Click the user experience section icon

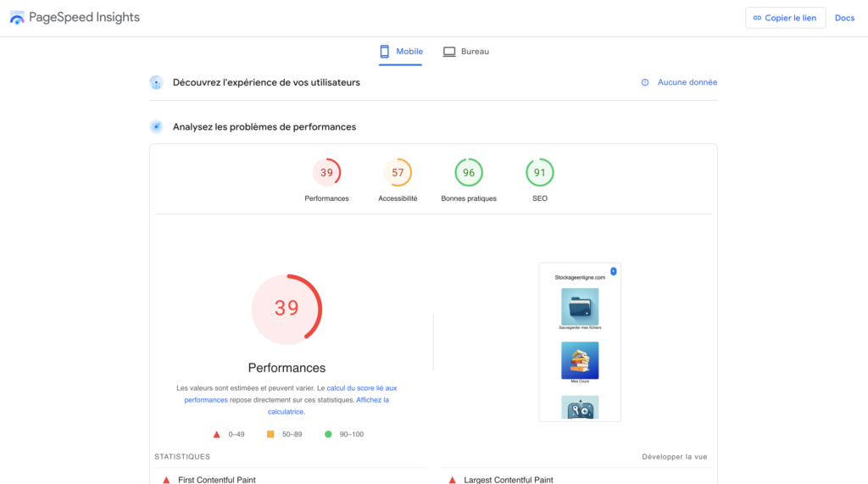[x=156, y=82]
